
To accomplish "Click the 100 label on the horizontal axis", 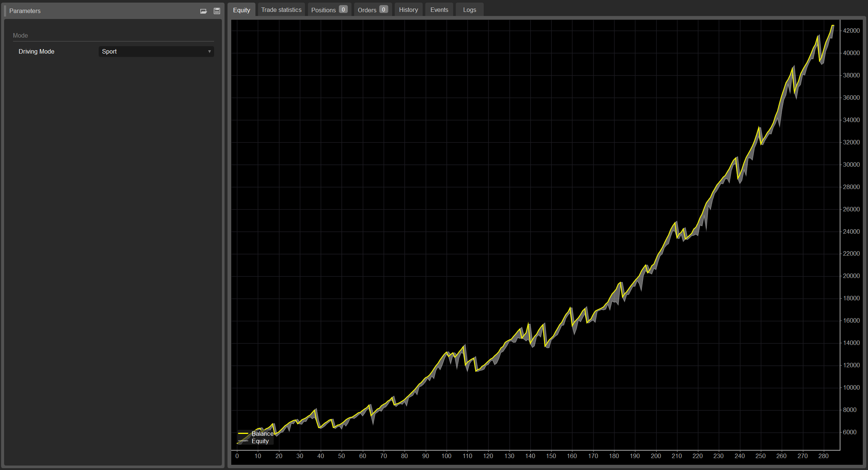I will point(446,456).
